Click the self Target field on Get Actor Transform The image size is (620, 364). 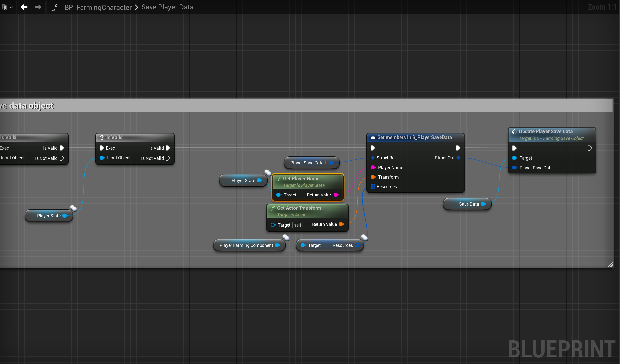click(x=297, y=225)
